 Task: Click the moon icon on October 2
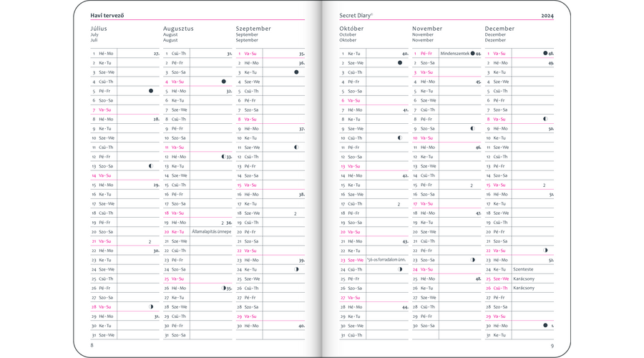[400, 63]
